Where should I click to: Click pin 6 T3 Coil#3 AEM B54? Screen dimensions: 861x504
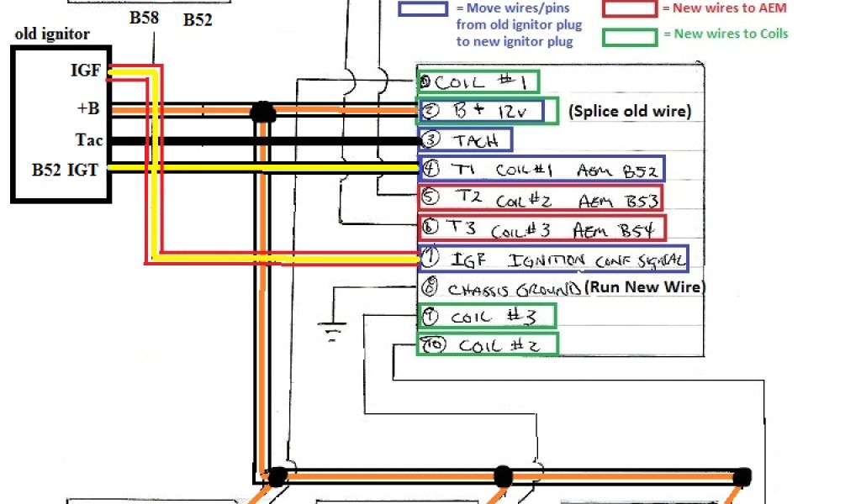541,228
